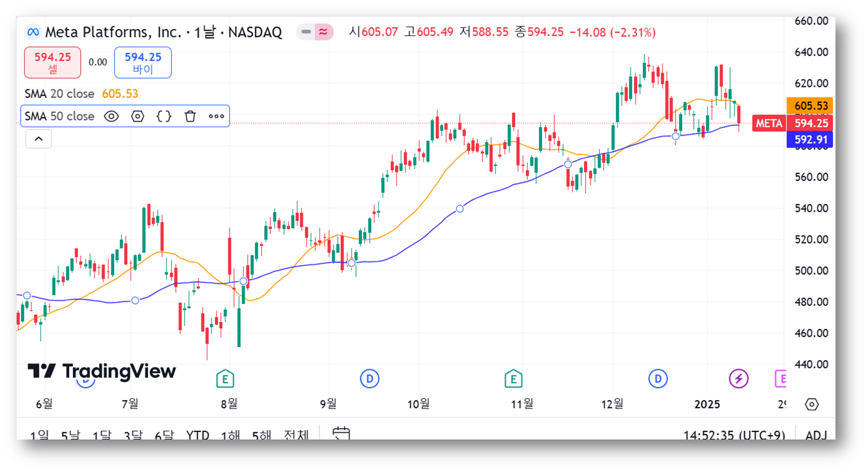The width and height of the screenshot is (868, 472).
Task: Click the red META 594.25 price label
Action: click(x=792, y=123)
